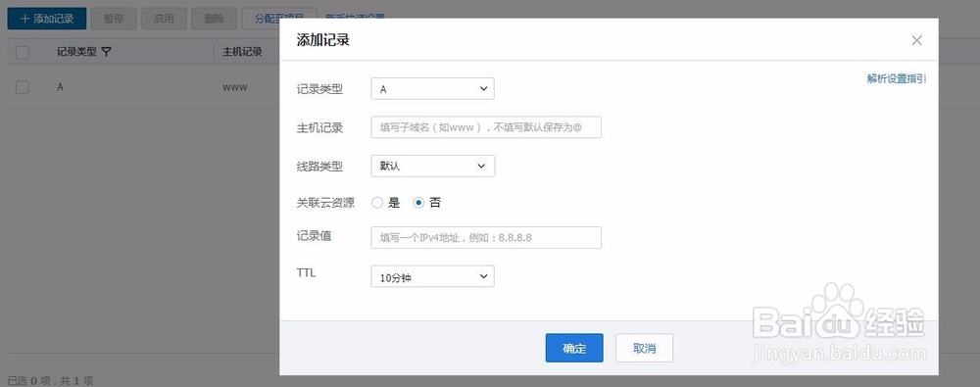
Task: Open the TTL dropdown showing 10分钟
Action: click(432, 276)
